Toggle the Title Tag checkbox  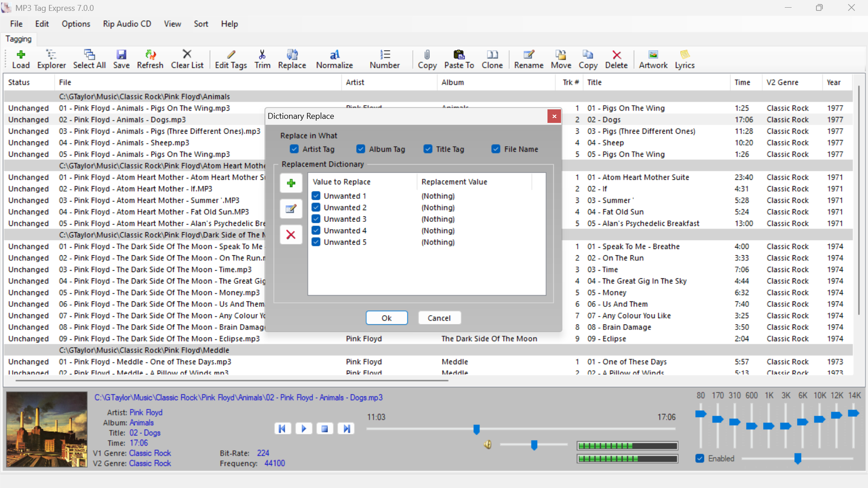coord(428,149)
